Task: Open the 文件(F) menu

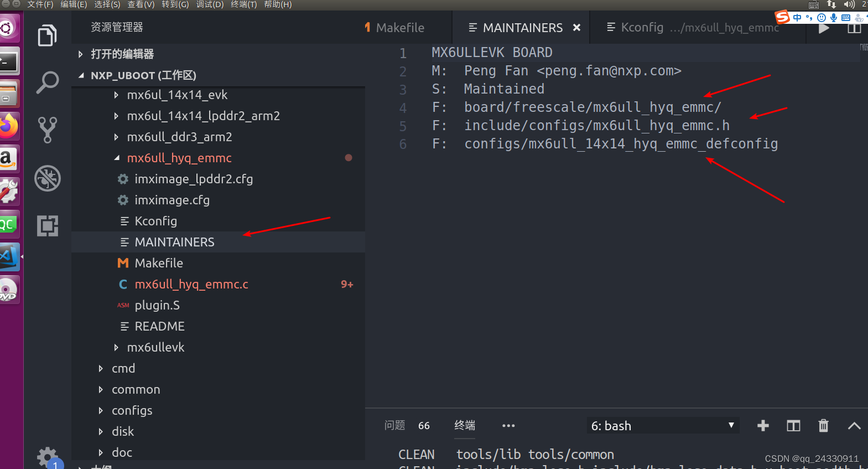Action: click(40, 4)
